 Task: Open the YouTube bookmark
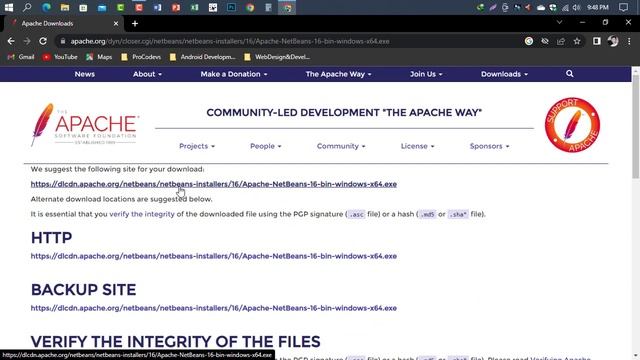[60, 57]
